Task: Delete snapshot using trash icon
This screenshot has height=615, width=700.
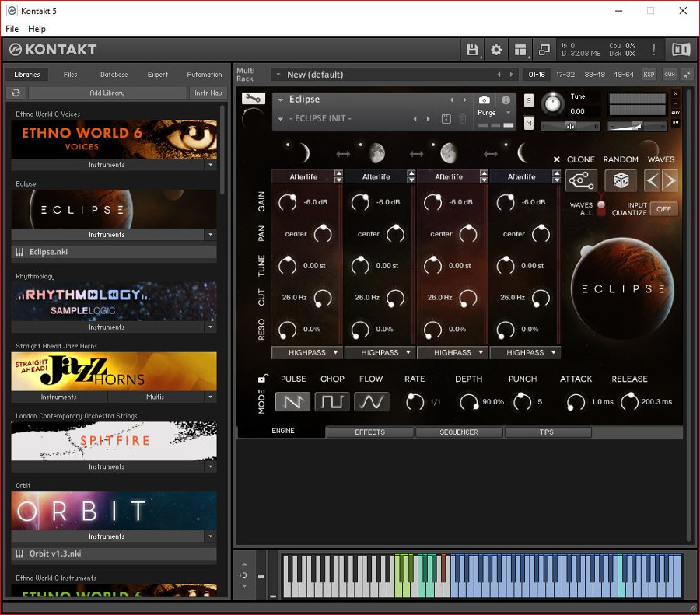Action: [463, 119]
